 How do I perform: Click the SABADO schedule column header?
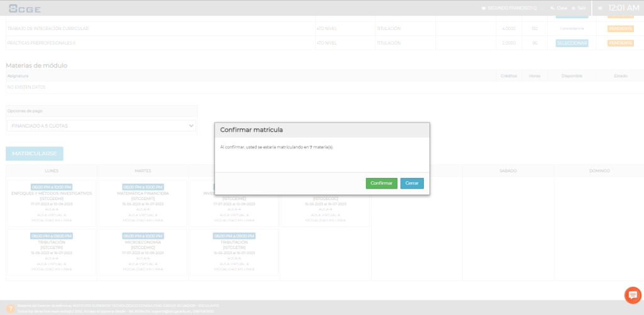(x=508, y=170)
